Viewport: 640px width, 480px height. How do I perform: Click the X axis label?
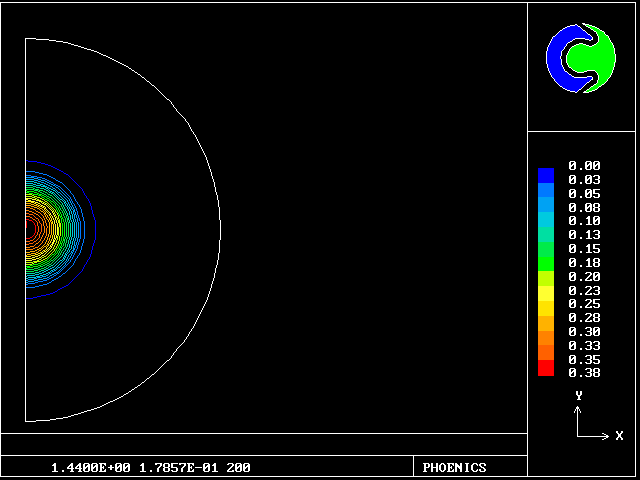619,436
